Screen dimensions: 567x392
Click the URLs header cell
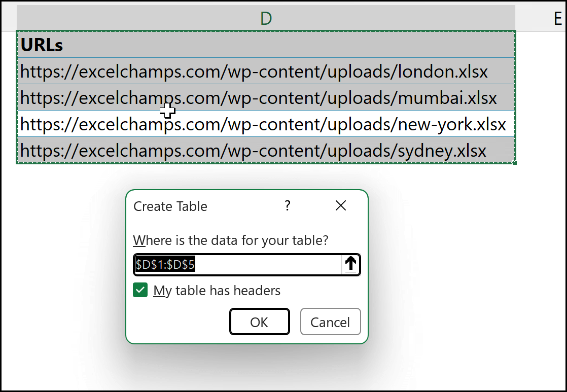[266, 45]
